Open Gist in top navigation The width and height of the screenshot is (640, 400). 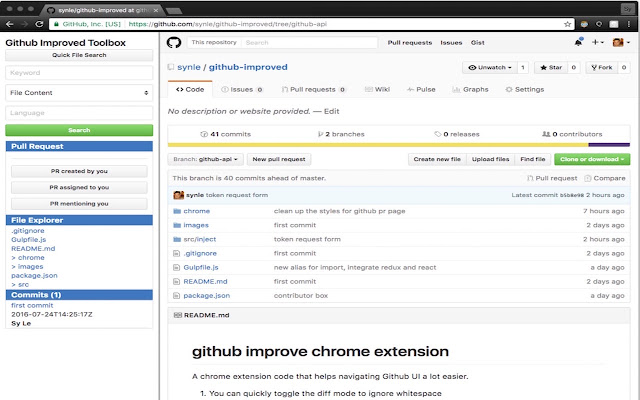[x=478, y=42]
